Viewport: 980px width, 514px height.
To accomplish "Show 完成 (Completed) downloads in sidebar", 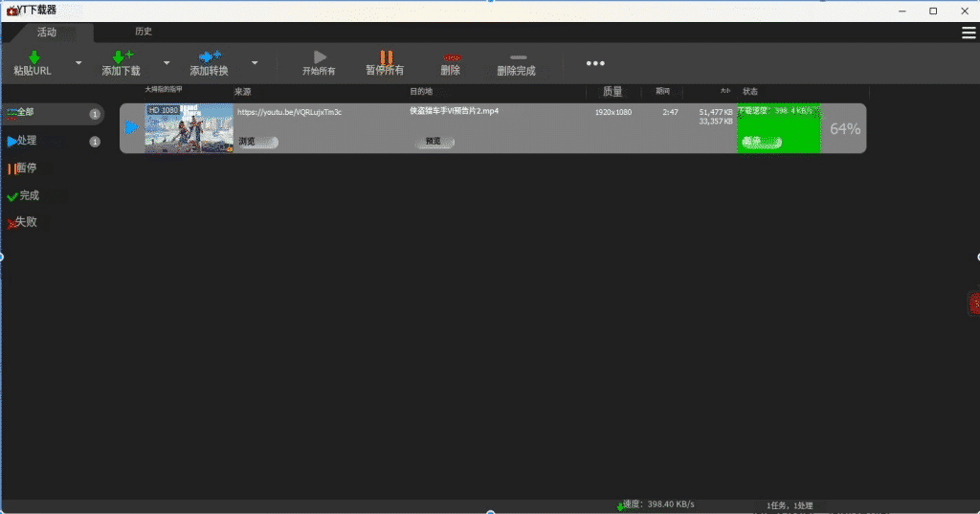I will (x=29, y=195).
